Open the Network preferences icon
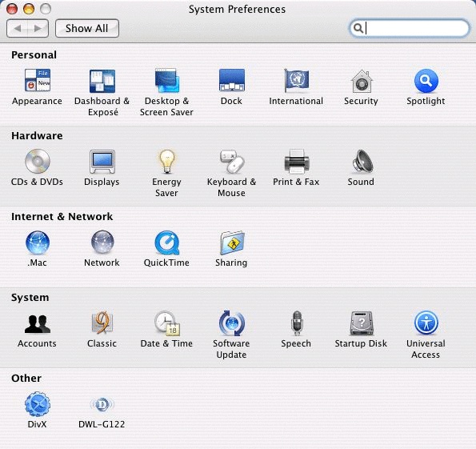Image resolution: width=476 pixels, height=449 pixels. (x=102, y=243)
